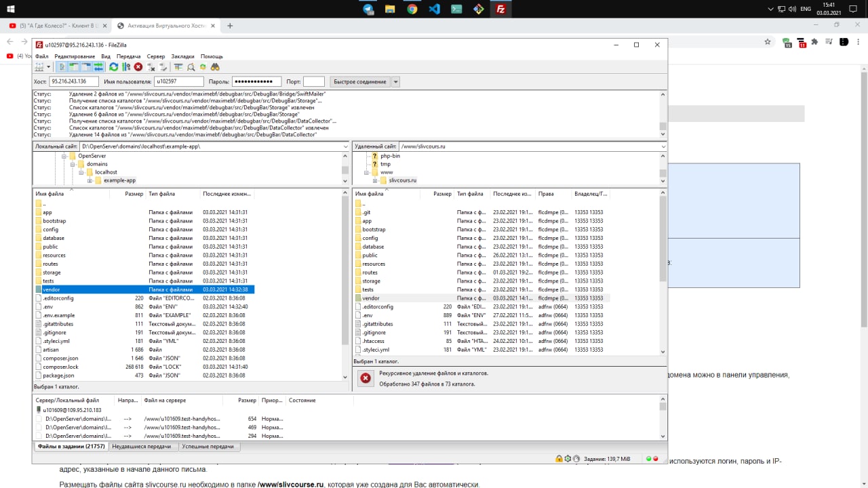Screen dimensions: 868x488
Task: Open File Explorer from the taskbar
Action: coord(391,9)
